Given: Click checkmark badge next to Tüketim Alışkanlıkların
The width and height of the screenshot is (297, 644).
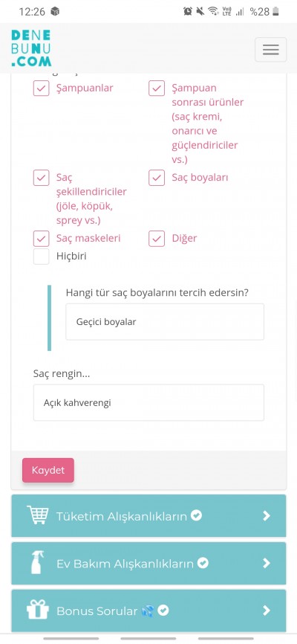Looking at the screenshot, I should (197, 515).
